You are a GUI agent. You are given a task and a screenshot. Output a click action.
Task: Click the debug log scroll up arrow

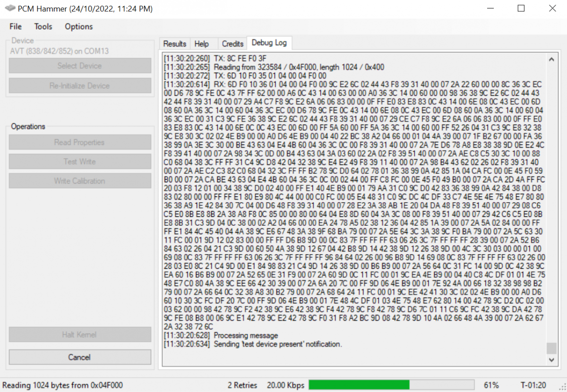point(551,59)
